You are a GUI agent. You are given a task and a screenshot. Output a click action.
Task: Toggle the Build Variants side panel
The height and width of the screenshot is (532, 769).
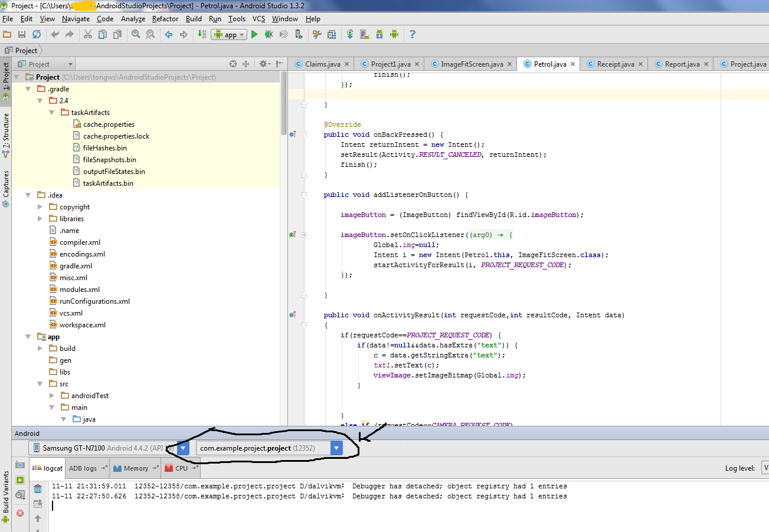[6, 492]
